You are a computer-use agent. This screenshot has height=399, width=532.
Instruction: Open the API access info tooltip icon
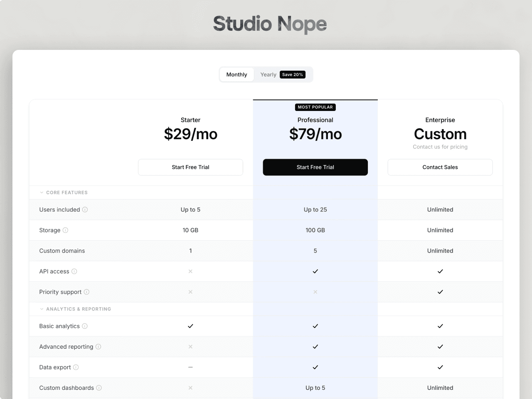[74, 271]
